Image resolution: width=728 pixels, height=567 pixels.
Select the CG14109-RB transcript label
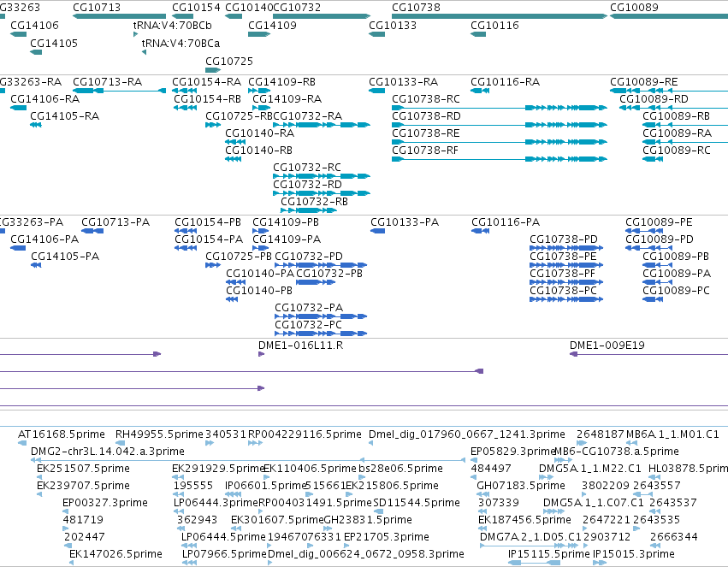(281, 82)
